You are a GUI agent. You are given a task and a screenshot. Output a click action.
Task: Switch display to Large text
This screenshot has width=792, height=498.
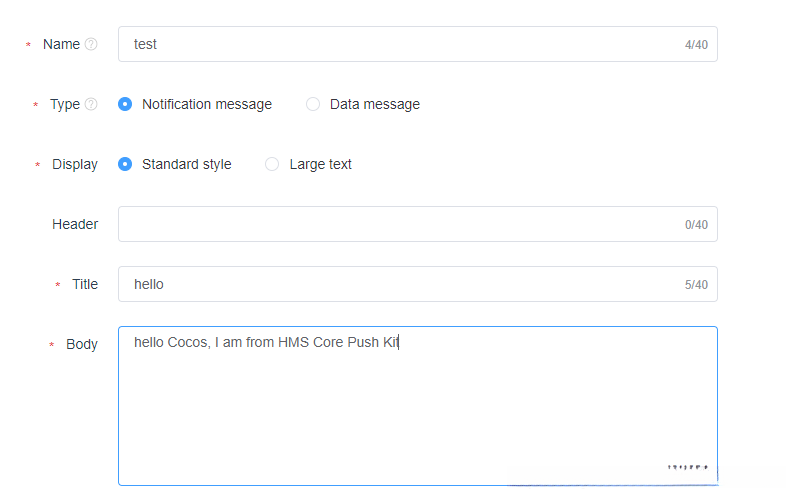click(x=272, y=164)
